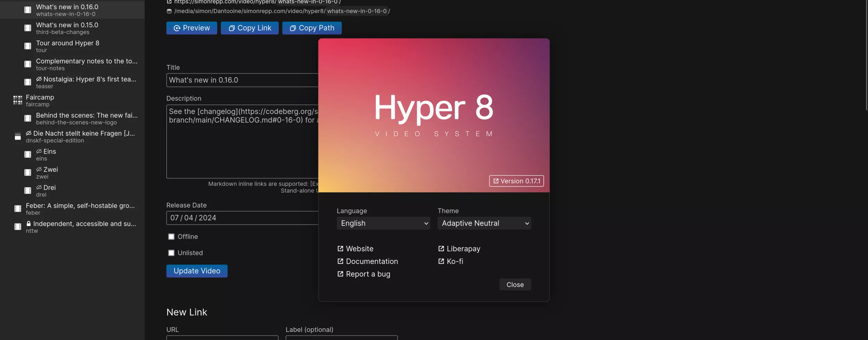Open the Theme dropdown
This screenshot has width=868, height=340.
pyautogui.click(x=484, y=223)
